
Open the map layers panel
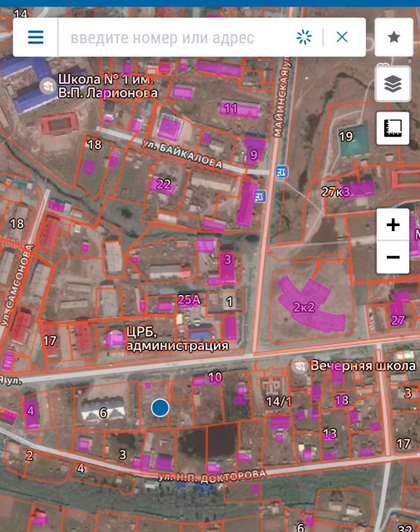[393, 83]
